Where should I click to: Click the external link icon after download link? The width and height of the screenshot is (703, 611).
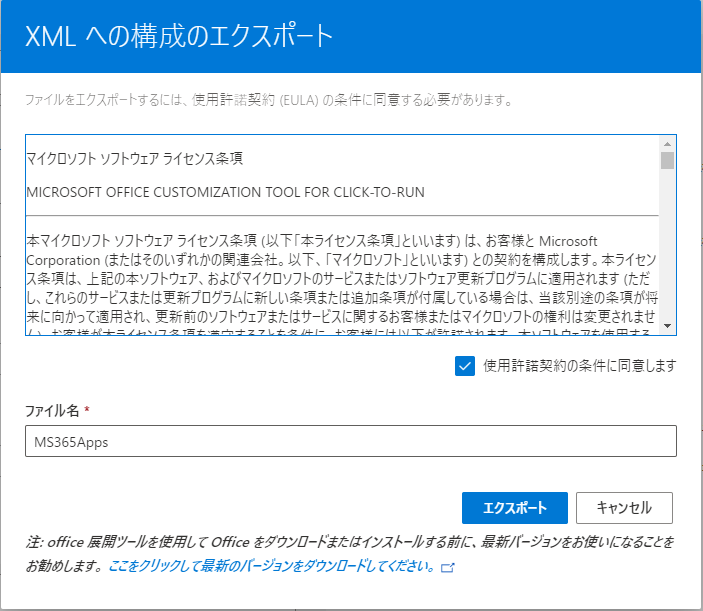[447, 568]
